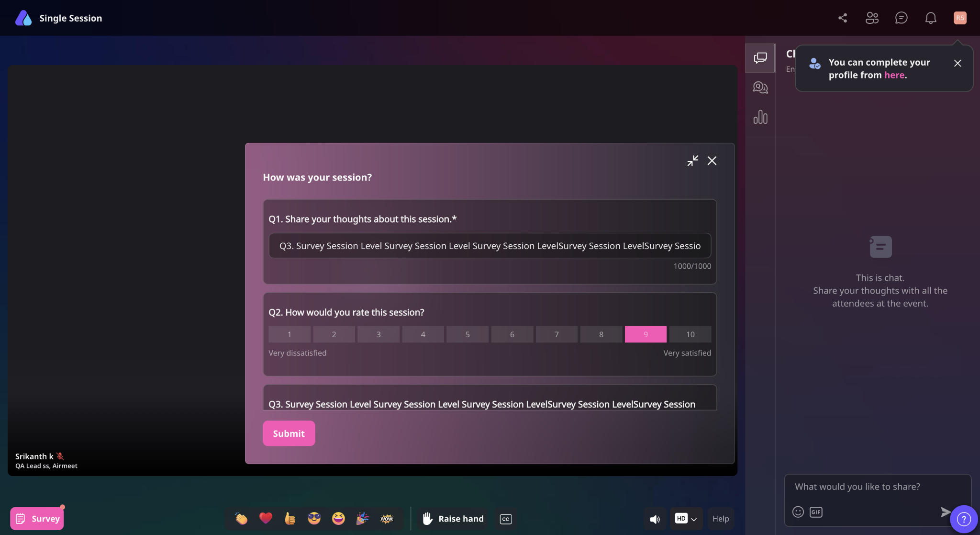This screenshot has height=535, width=980.
Task: Send the WOW reaction emoji
Action: click(x=387, y=518)
